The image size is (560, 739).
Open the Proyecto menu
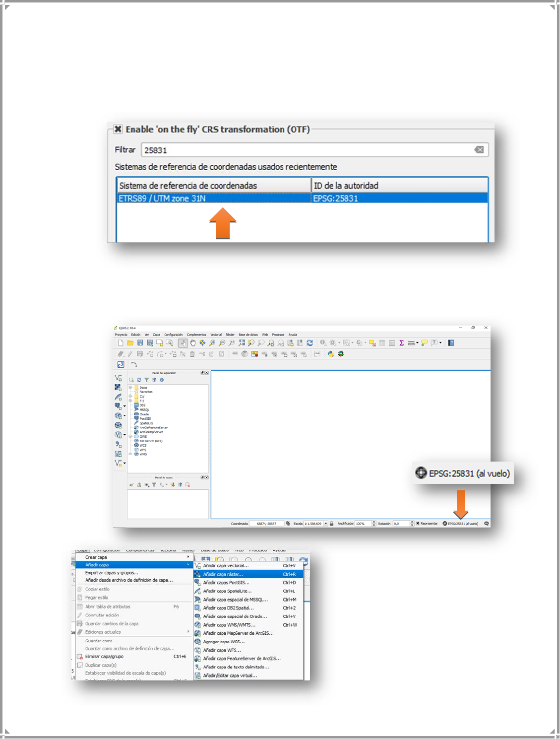[x=121, y=335]
